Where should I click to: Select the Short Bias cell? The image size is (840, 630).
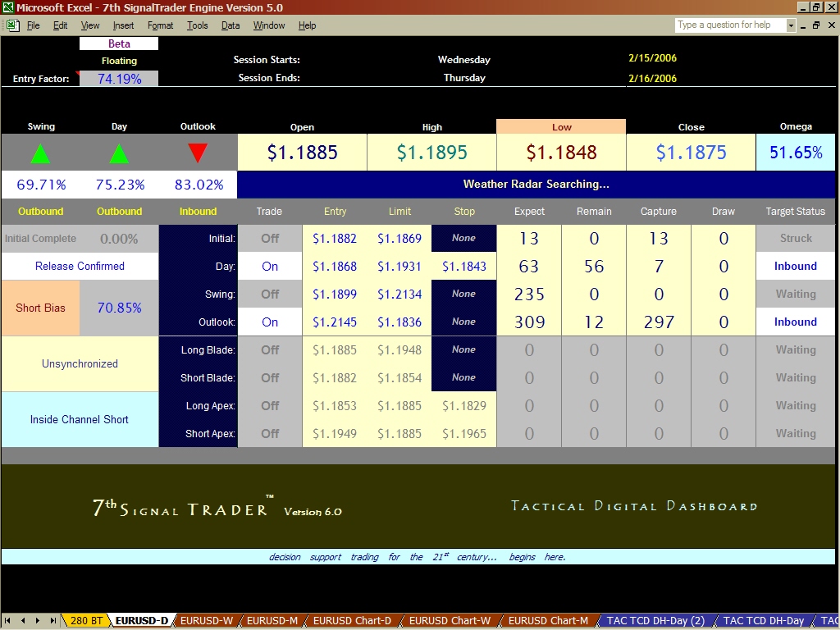pyautogui.click(x=40, y=308)
